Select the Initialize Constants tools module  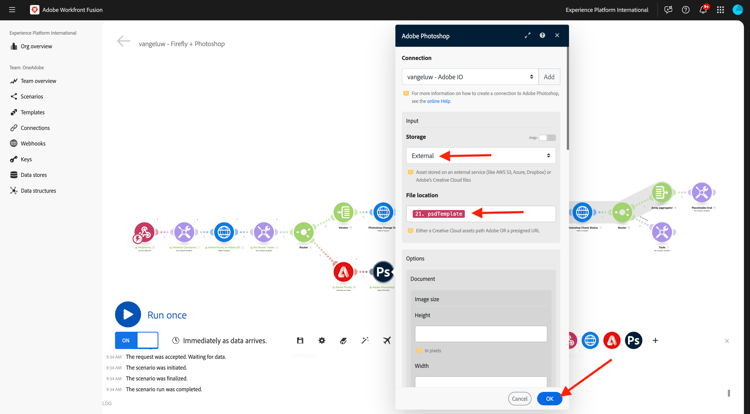coord(184,232)
